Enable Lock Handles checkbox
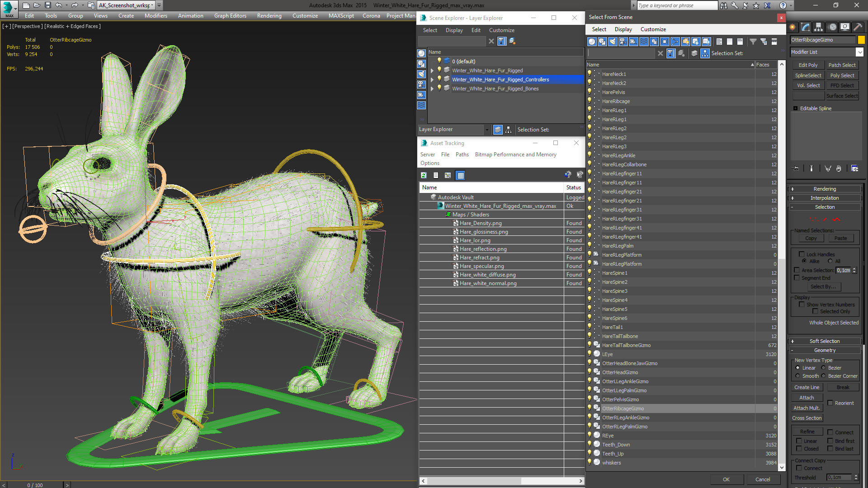The height and width of the screenshot is (488, 868). (802, 254)
